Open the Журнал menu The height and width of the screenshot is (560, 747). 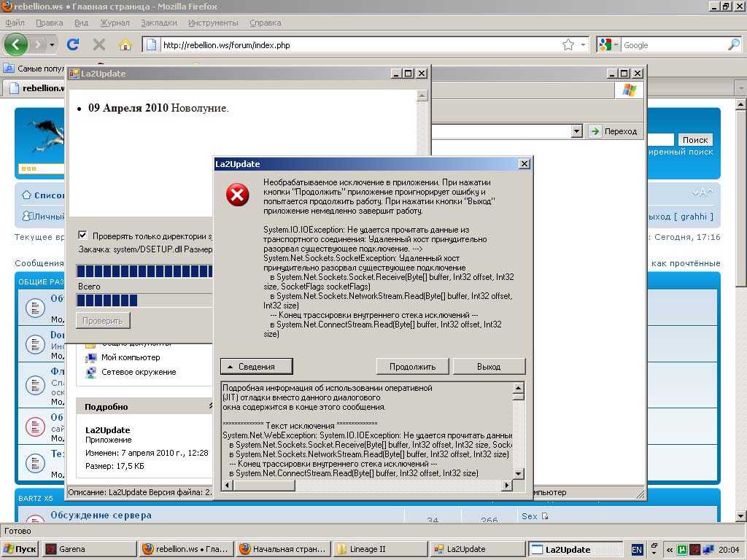point(115,23)
